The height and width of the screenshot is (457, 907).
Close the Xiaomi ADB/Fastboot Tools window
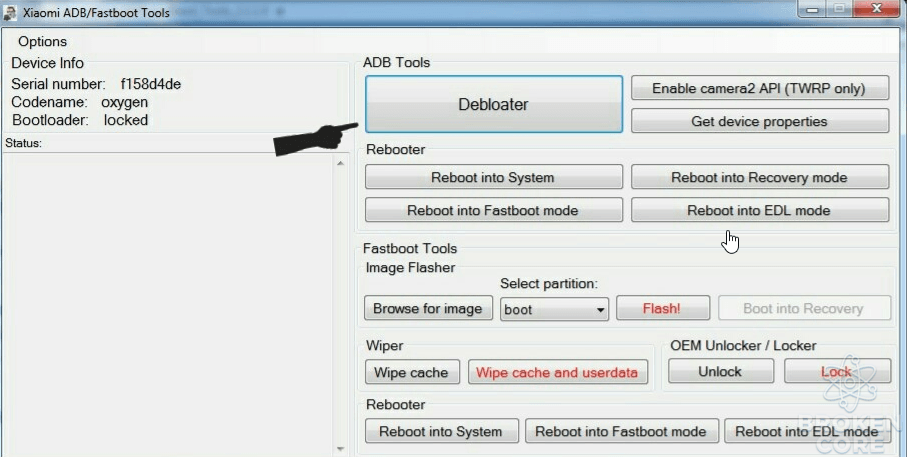(877, 8)
